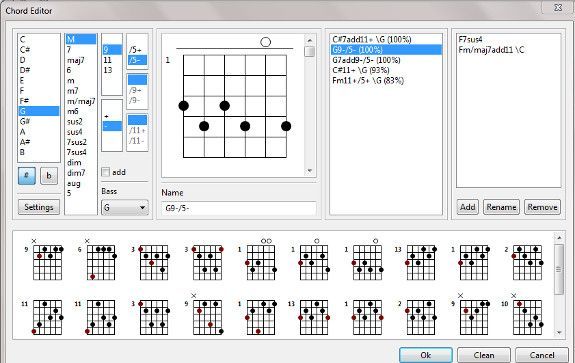Image resolution: width=575 pixels, height=363 pixels.
Task: Choose chord type sus2
Action: coord(81,121)
